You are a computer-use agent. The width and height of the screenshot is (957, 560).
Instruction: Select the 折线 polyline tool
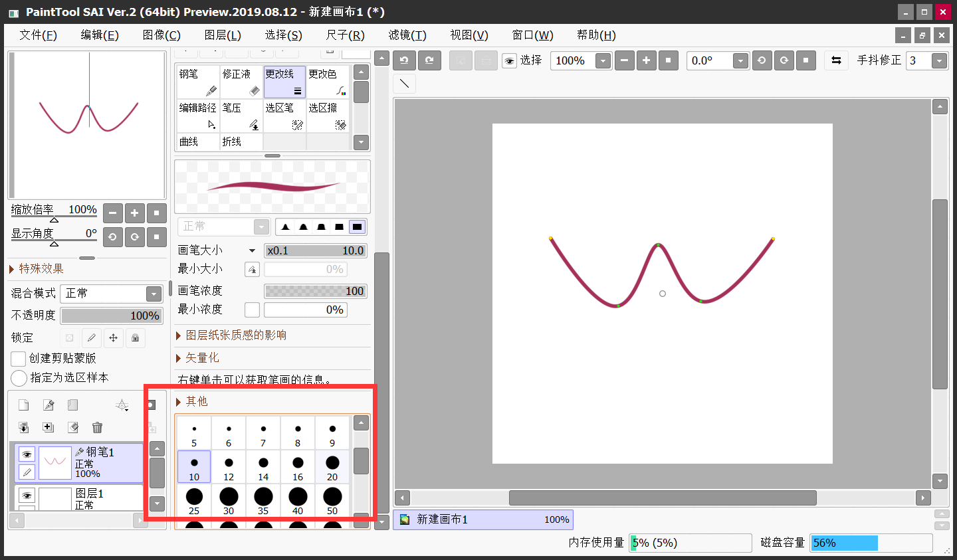[241, 141]
